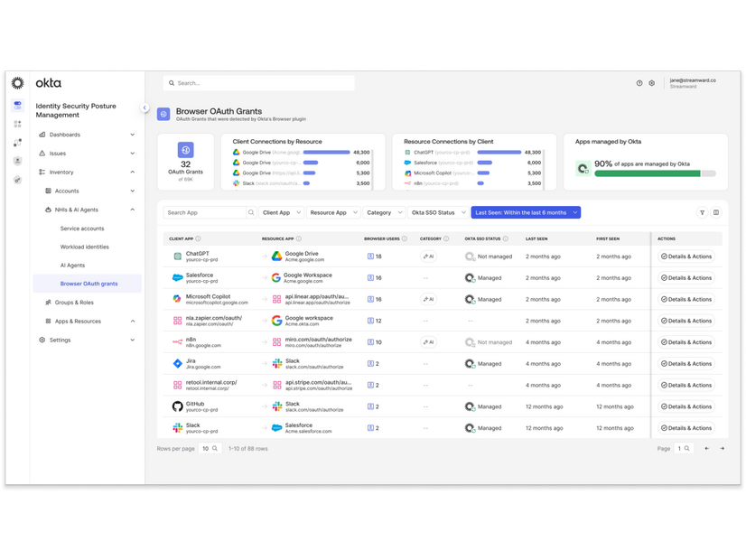Click the help icon in top bar

pos(639,83)
